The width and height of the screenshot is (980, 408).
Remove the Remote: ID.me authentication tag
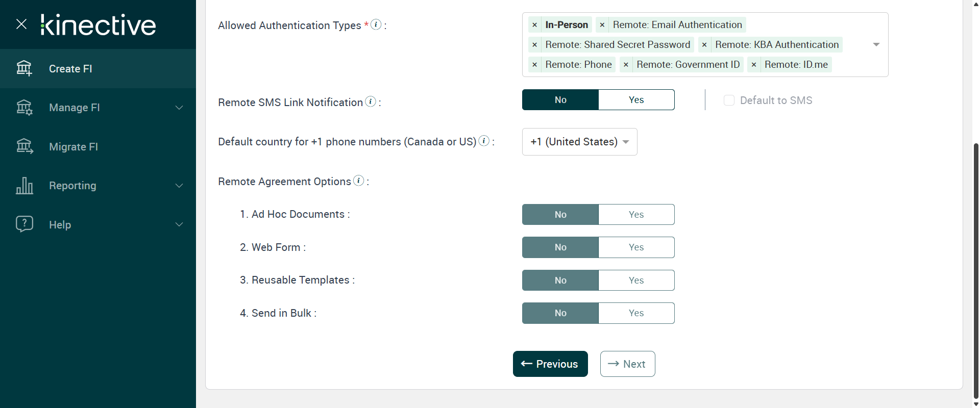tap(754, 65)
